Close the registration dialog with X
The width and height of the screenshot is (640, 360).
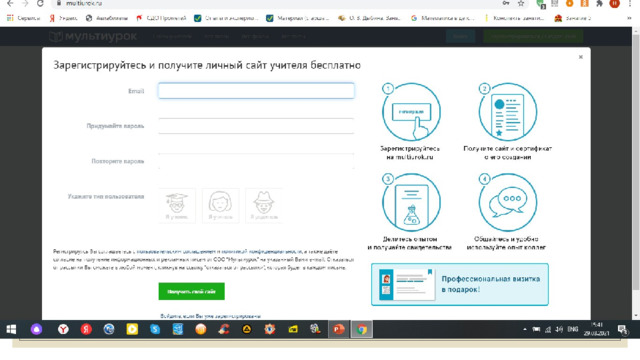pyautogui.click(x=580, y=57)
